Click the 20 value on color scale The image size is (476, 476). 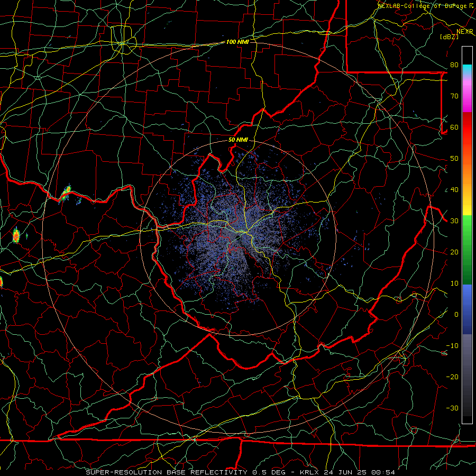click(454, 252)
